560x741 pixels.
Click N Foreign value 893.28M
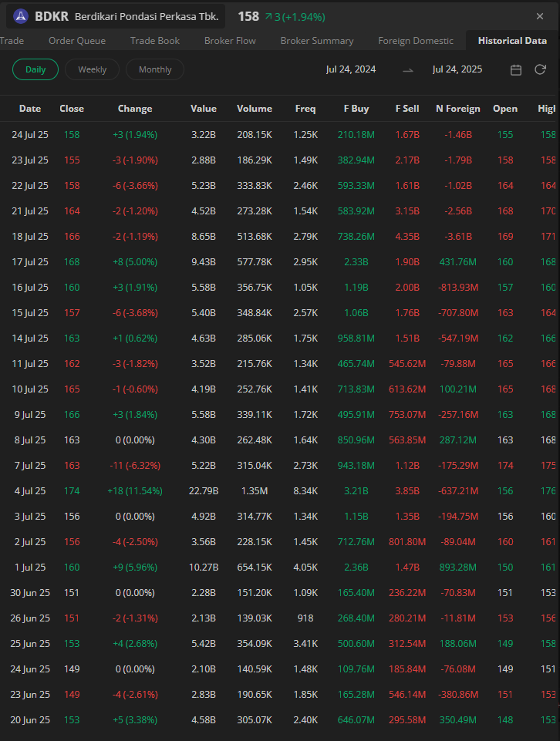[x=458, y=567]
